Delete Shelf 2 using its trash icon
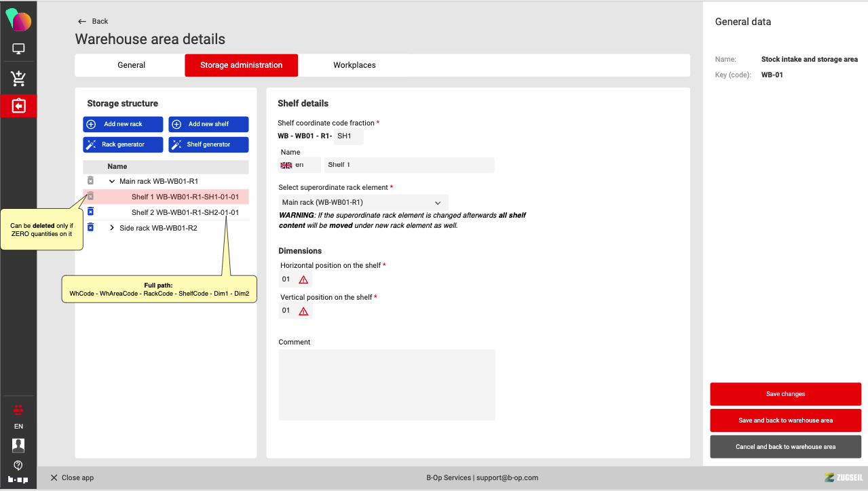Screen dimensions: 868x491 coord(90,212)
